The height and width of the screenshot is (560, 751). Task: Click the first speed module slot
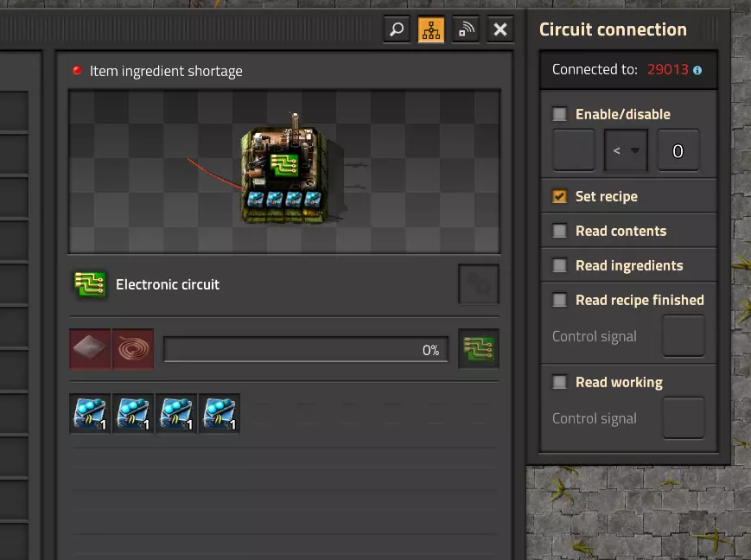pyautogui.click(x=90, y=413)
